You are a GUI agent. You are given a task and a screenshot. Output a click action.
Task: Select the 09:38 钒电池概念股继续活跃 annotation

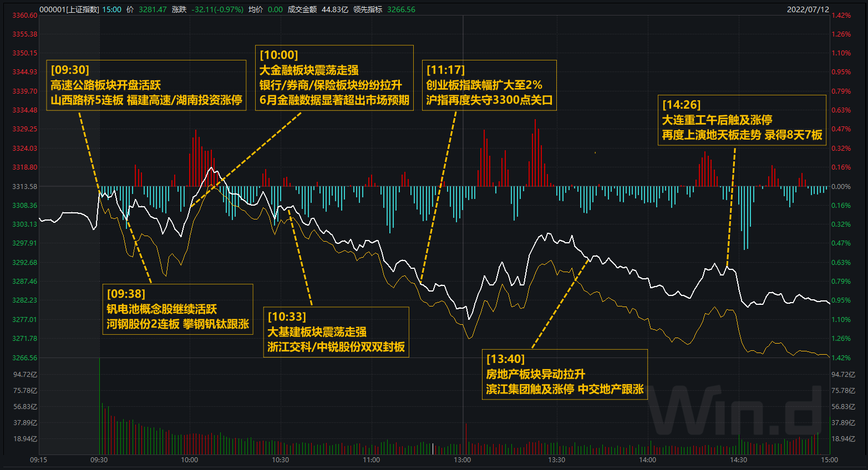pos(178,309)
